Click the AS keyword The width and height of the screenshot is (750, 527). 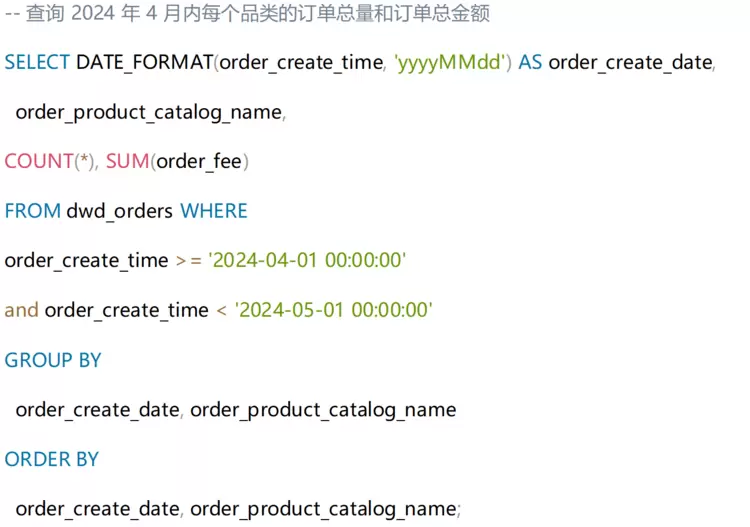pyautogui.click(x=530, y=62)
